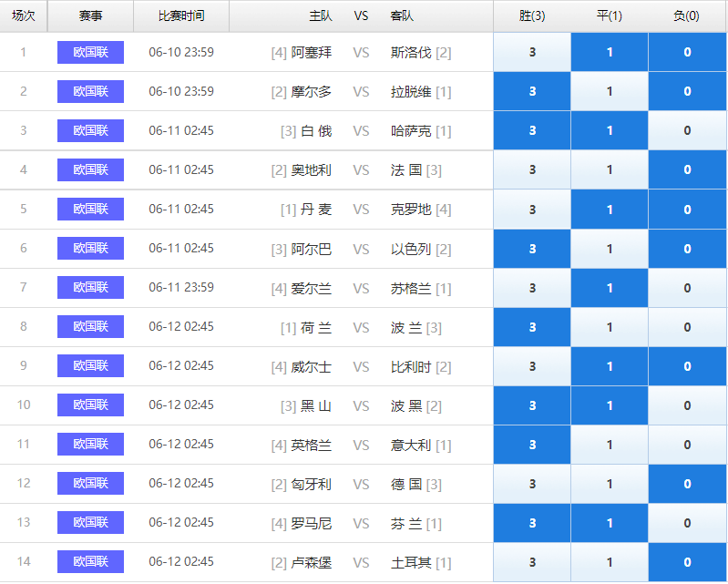Click the 场次 column header
The width and height of the screenshot is (728, 584).
coord(23,15)
